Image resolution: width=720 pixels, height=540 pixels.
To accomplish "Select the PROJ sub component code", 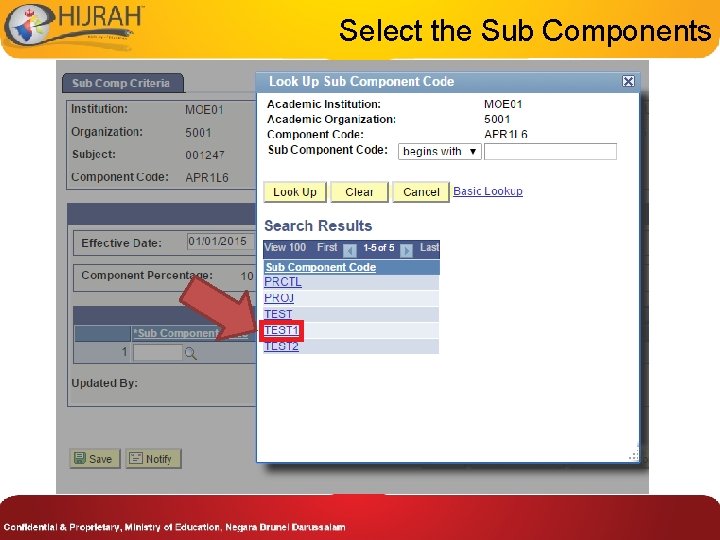I will click(x=279, y=298).
